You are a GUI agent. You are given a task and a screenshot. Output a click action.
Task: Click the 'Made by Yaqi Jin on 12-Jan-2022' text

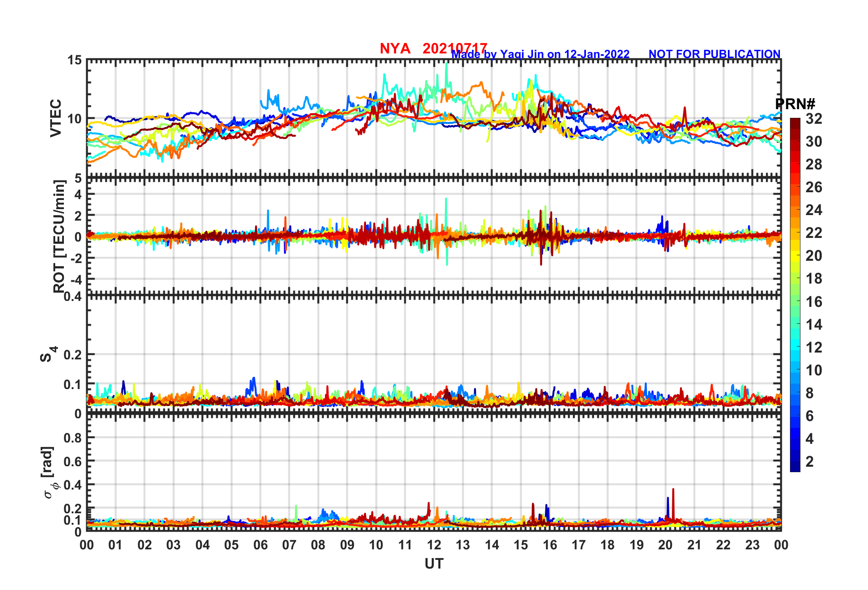[x=540, y=54]
